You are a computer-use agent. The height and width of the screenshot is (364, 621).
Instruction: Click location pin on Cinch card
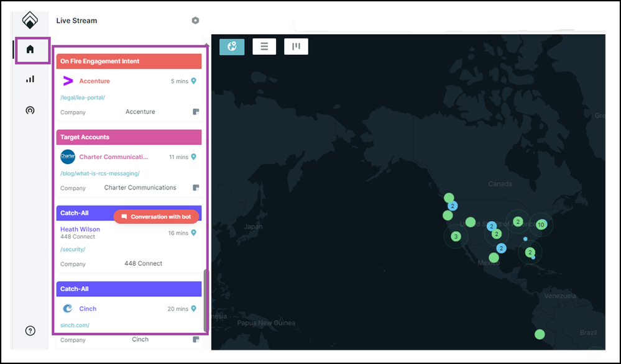tap(194, 309)
